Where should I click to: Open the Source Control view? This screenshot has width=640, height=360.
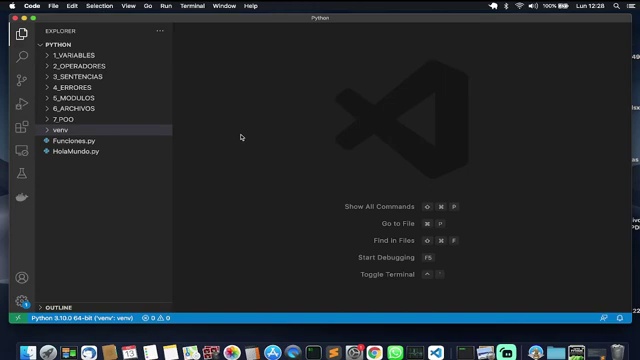[x=22, y=80]
